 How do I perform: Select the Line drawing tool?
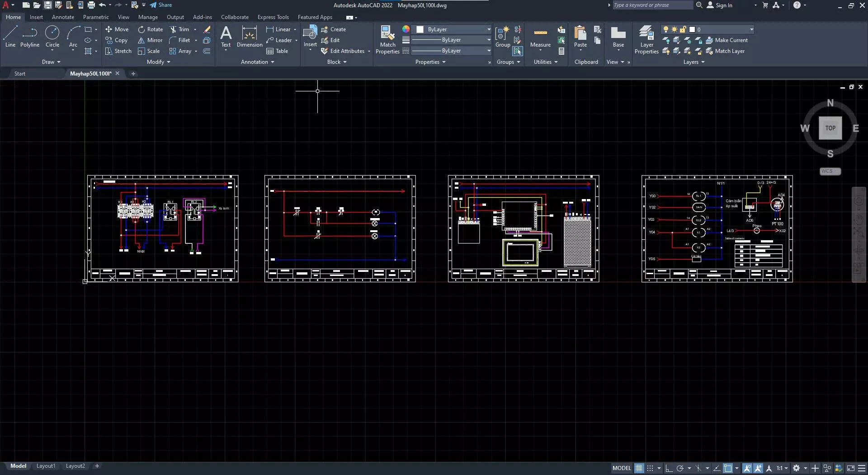coord(10,37)
